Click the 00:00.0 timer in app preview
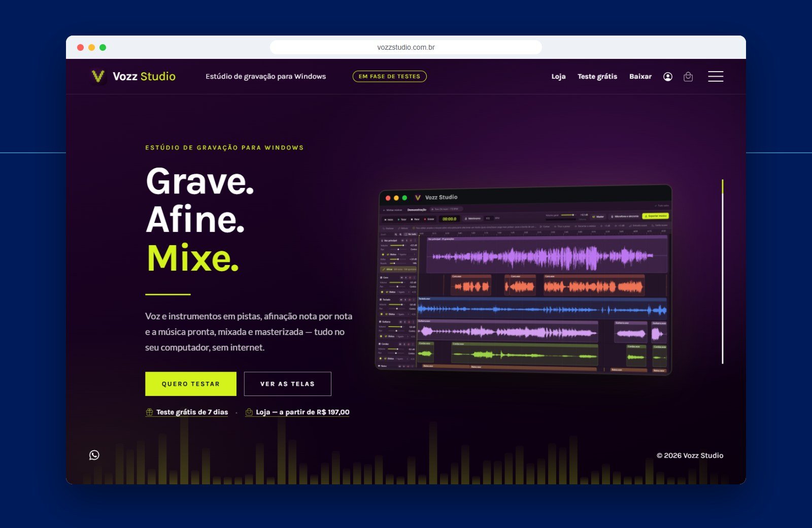This screenshot has height=528, width=812. (x=449, y=219)
